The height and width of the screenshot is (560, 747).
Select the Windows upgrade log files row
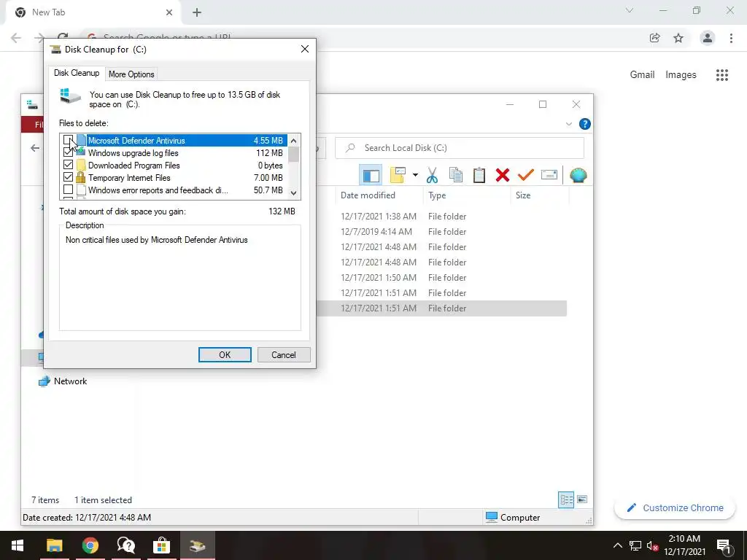point(174,153)
